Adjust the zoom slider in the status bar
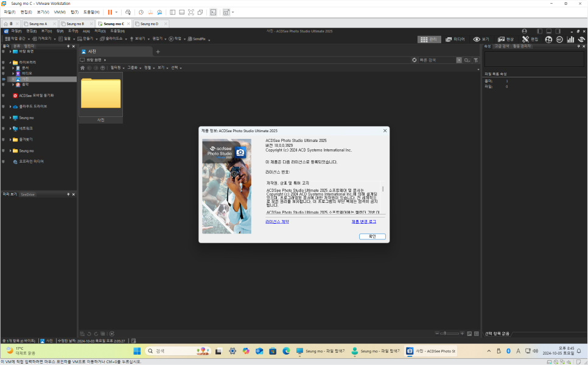This screenshot has width=588, height=365. coord(445,333)
